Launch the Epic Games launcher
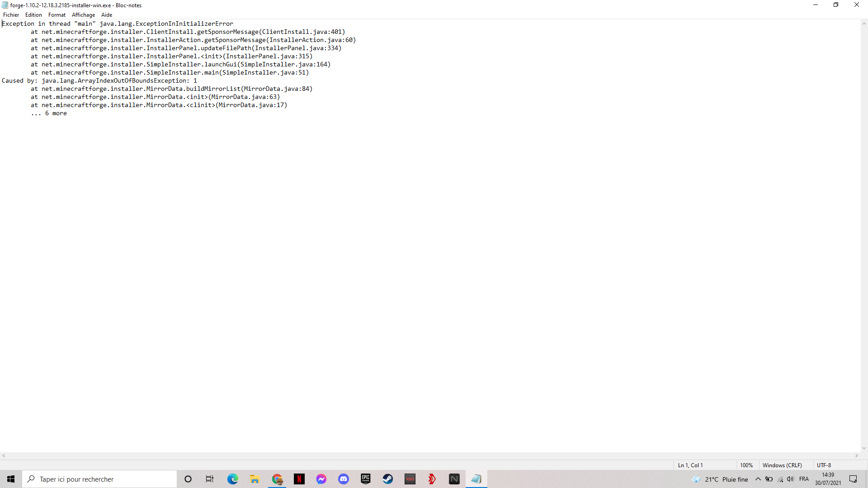Screen dimensions: 868x488 [x=366, y=479]
